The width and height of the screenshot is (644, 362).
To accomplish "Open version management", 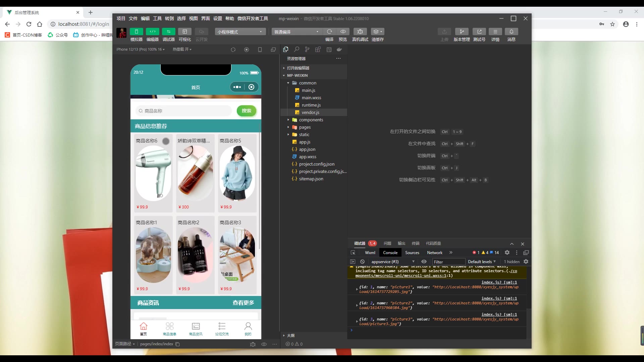I will pyautogui.click(x=462, y=32).
